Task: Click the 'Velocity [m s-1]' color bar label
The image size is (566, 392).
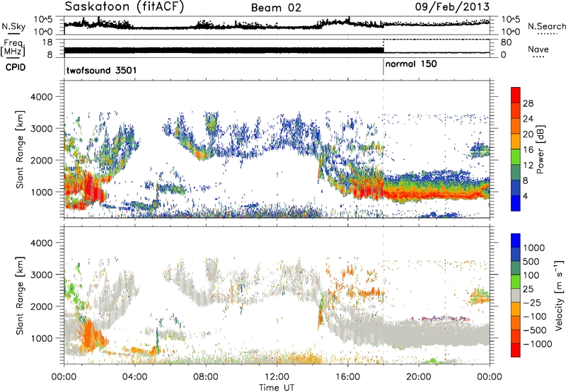Action: point(559,295)
